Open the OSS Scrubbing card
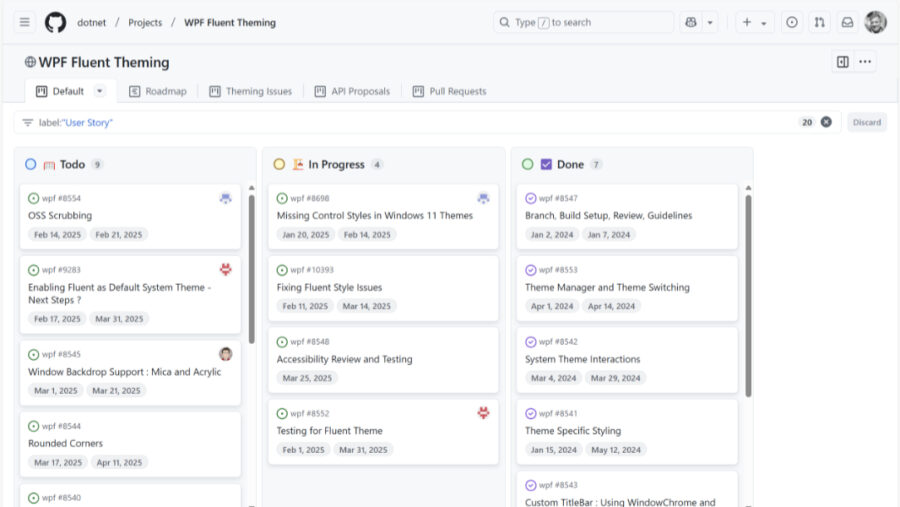Screen dimensions: 900x507 coord(60,215)
